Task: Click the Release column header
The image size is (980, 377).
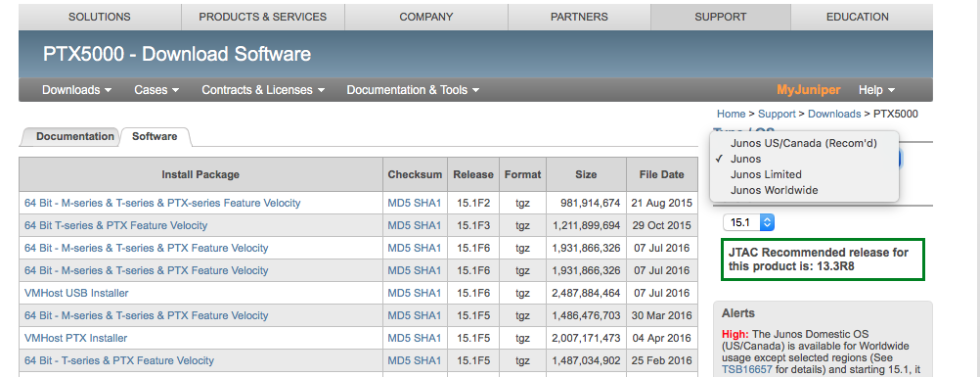Action: point(473,174)
